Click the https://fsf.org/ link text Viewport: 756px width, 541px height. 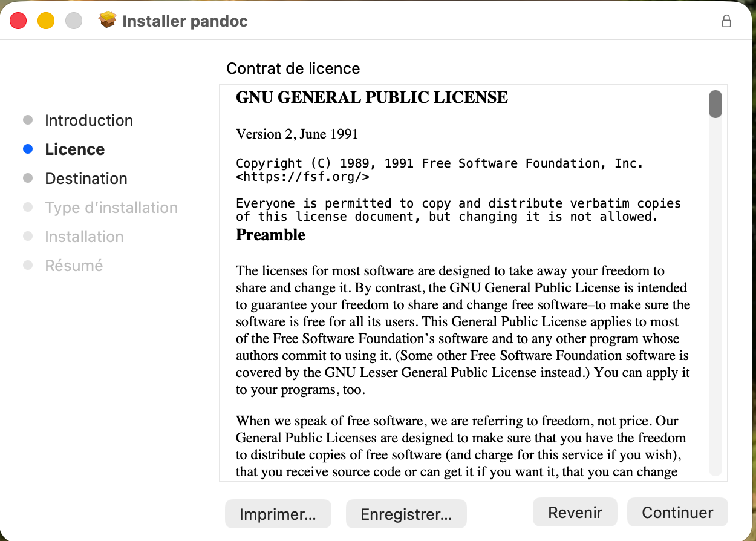[x=302, y=177]
